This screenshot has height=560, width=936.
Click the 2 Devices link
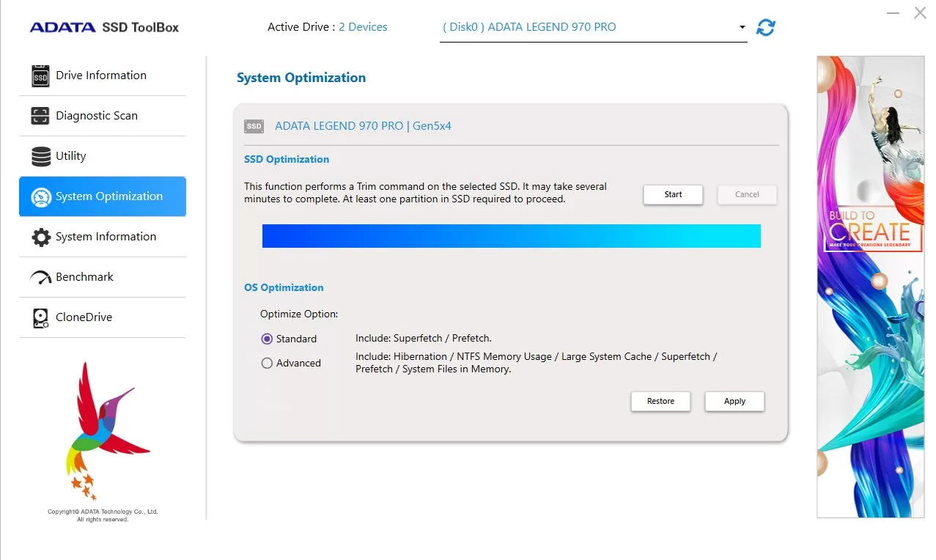point(363,27)
